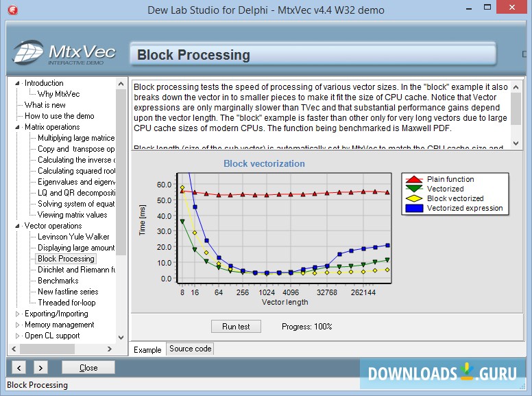532x396 pixels.
Task: Click the Vector length axis label
Action: tap(285, 302)
